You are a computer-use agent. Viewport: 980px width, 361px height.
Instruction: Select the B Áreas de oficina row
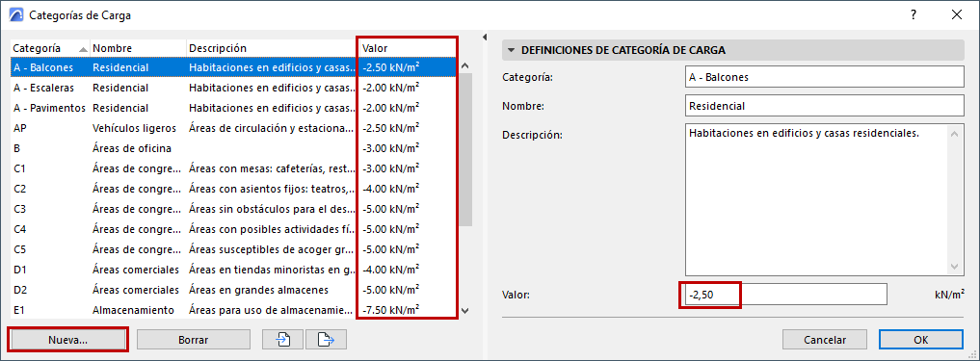coord(234,148)
